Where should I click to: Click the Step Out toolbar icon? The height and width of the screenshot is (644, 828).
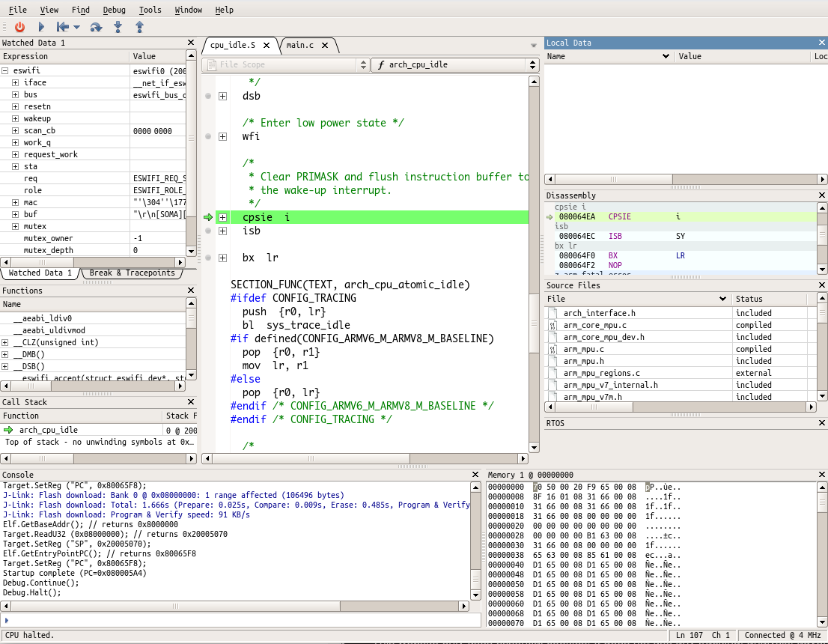(x=139, y=26)
